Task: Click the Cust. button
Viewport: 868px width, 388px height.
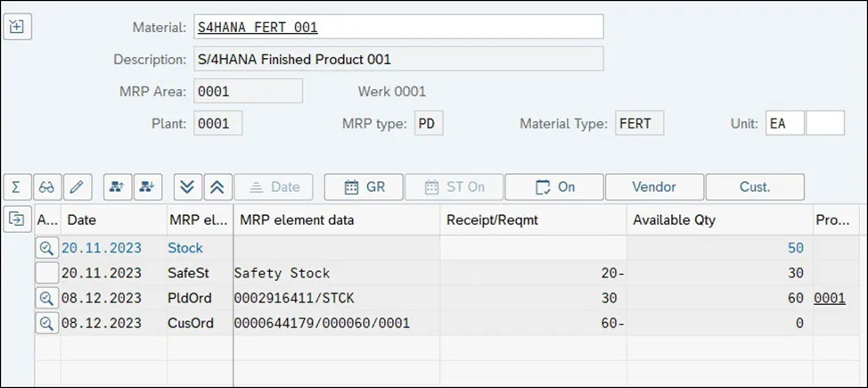Action: click(x=755, y=186)
